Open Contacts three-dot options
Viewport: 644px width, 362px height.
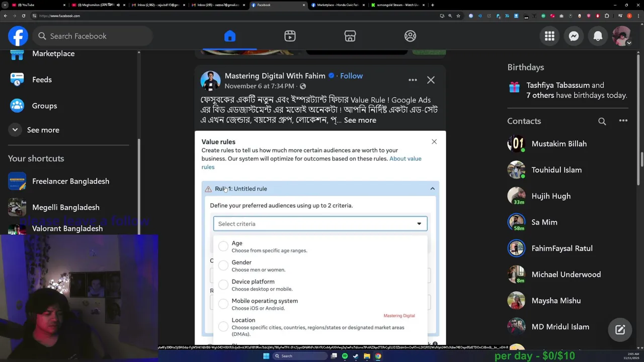(x=623, y=121)
